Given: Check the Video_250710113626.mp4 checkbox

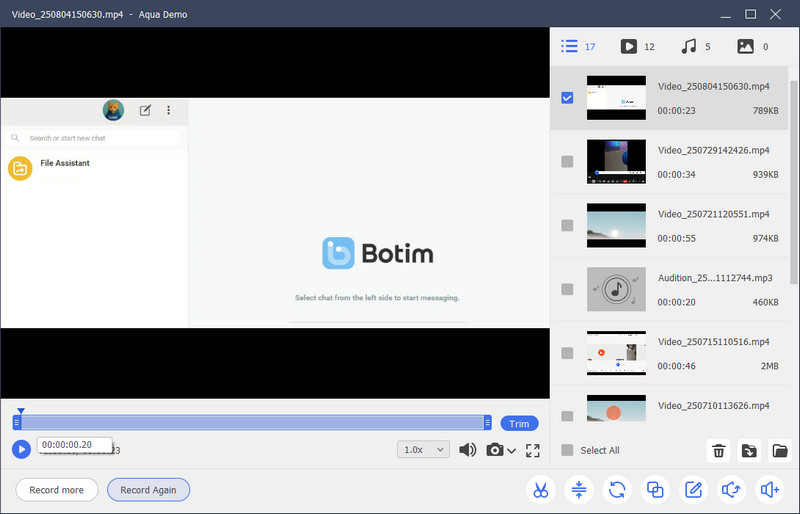Looking at the screenshot, I should click(567, 416).
